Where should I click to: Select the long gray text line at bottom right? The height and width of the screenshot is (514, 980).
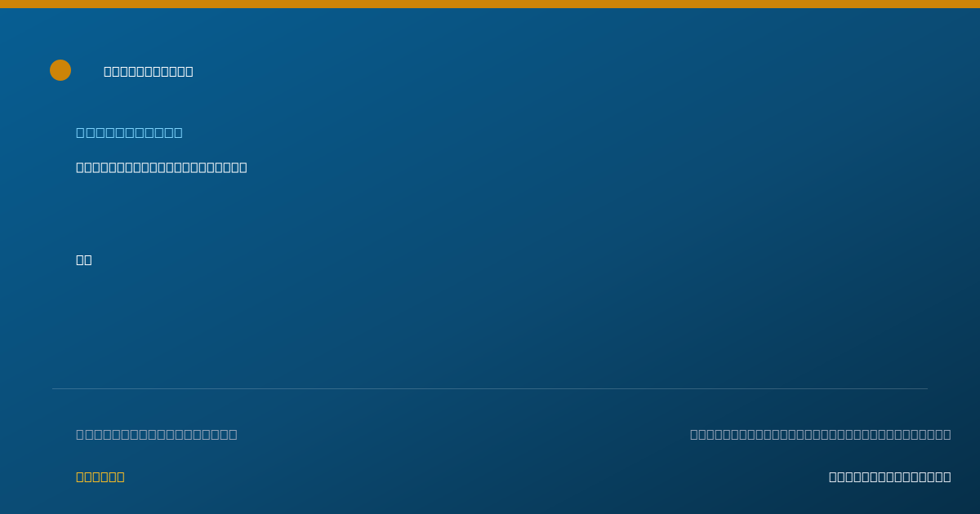[x=821, y=434]
